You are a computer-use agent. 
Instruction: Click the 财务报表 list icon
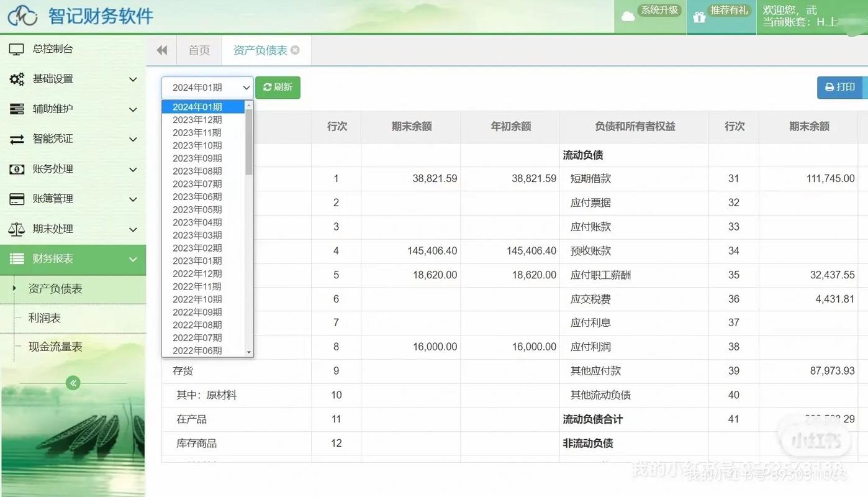[17, 259]
